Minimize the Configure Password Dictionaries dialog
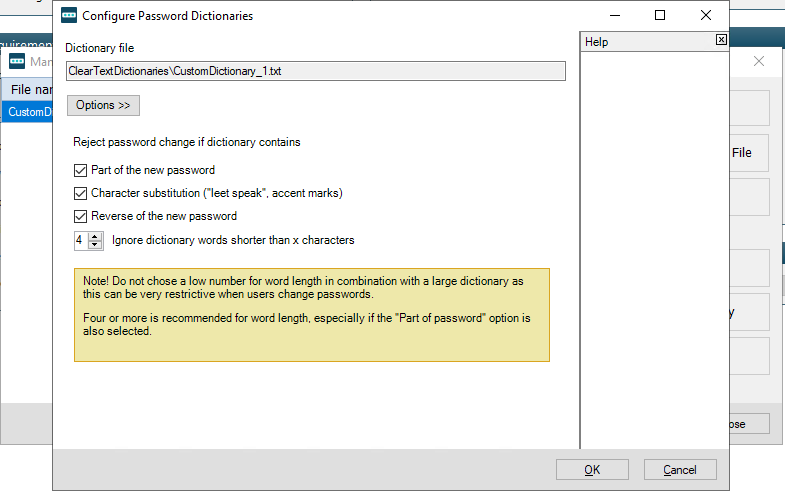Viewport: 785px width, 492px height. tap(613, 15)
